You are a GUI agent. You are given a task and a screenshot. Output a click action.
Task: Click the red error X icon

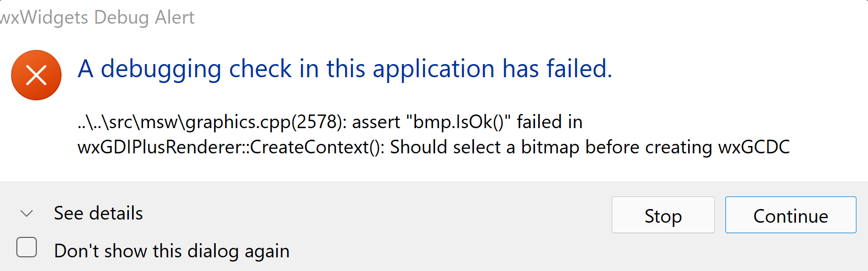point(36,75)
